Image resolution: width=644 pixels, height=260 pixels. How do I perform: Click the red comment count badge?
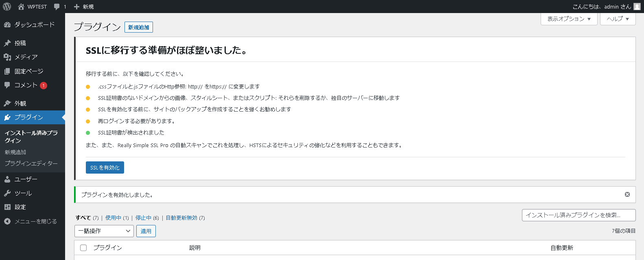[x=44, y=86]
